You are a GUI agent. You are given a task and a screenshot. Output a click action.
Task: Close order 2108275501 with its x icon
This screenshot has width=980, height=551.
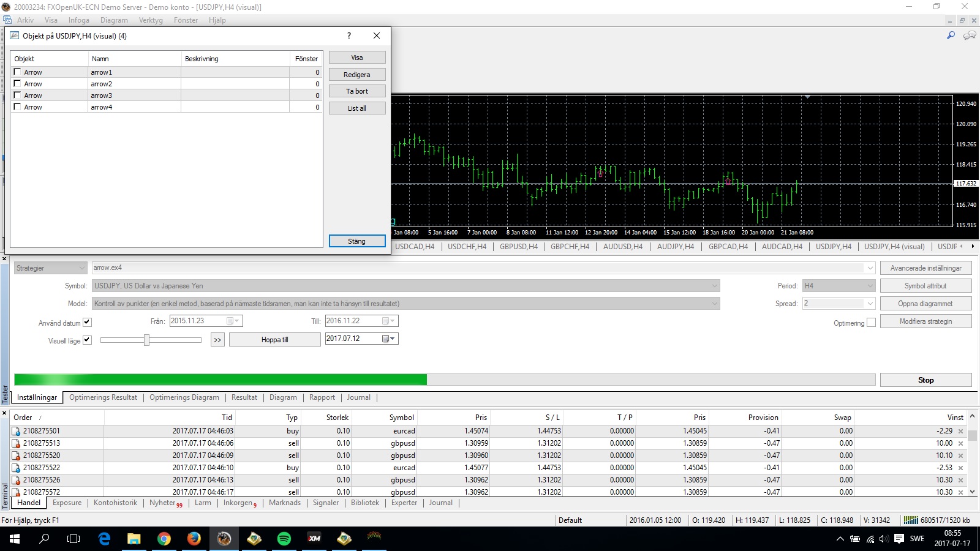click(x=960, y=432)
